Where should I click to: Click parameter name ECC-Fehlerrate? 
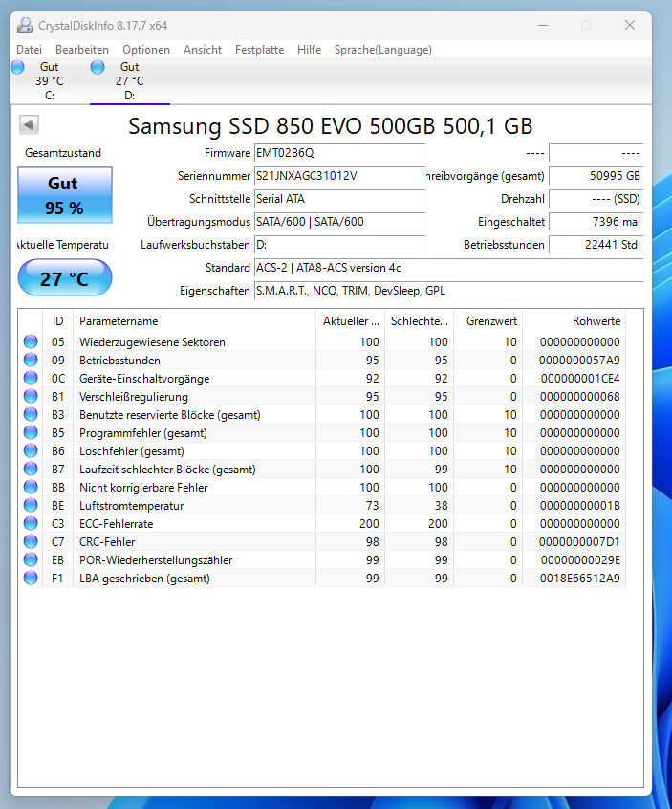pos(116,524)
